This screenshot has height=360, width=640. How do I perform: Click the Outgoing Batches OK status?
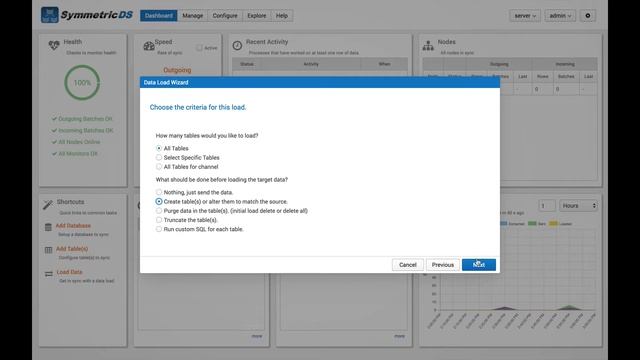[x=82, y=119]
